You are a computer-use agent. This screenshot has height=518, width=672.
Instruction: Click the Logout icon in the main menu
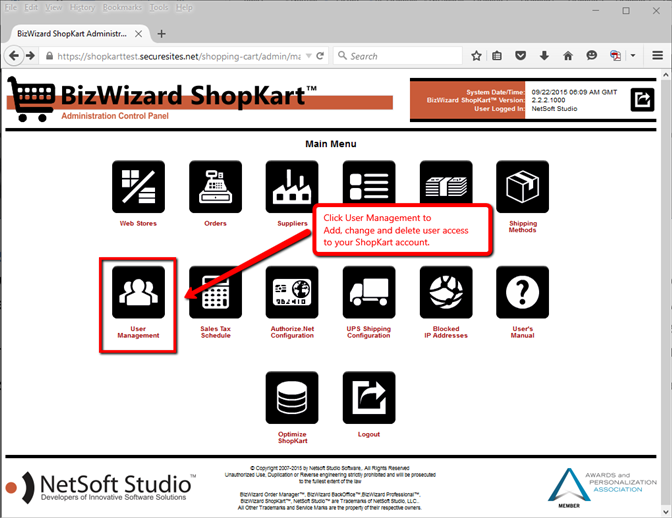pos(369,398)
